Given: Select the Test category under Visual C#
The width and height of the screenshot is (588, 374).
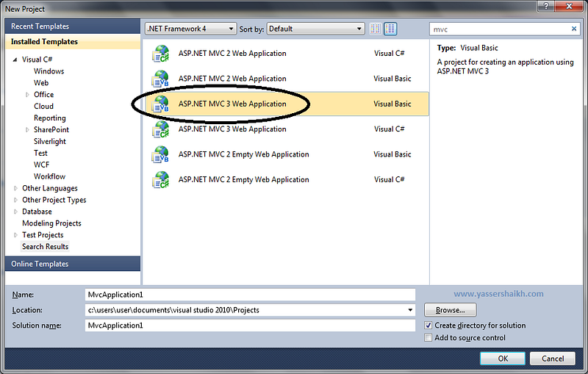Looking at the screenshot, I should (40, 153).
